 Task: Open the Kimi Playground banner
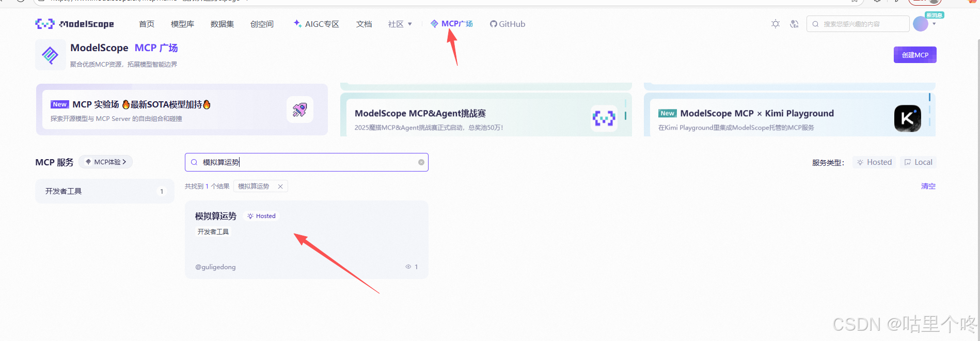tap(789, 115)
